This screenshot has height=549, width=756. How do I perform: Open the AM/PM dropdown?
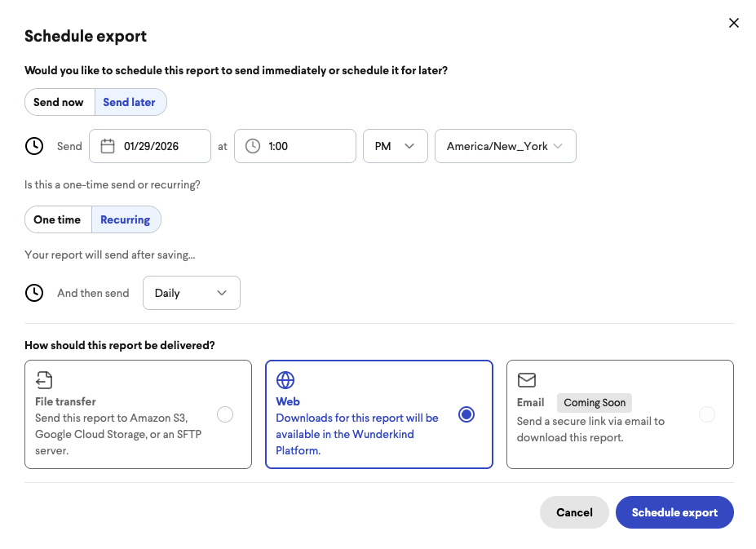[x=396, y=146]
